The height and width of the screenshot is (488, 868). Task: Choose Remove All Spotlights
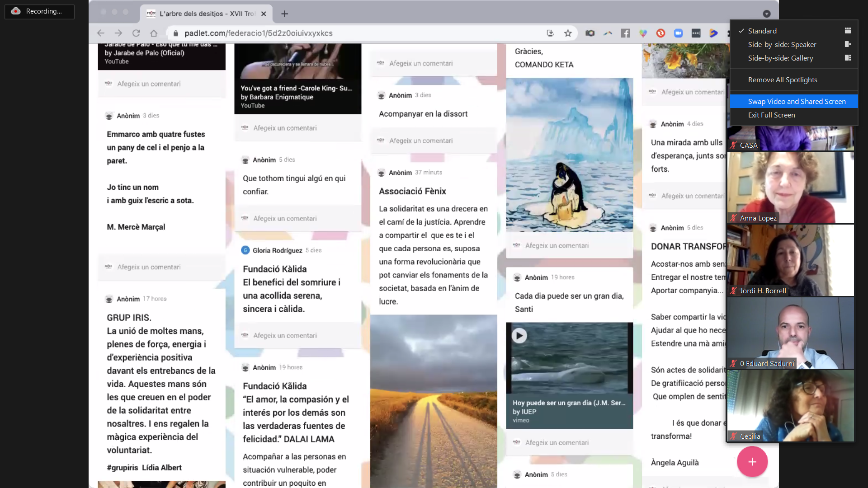794,80
